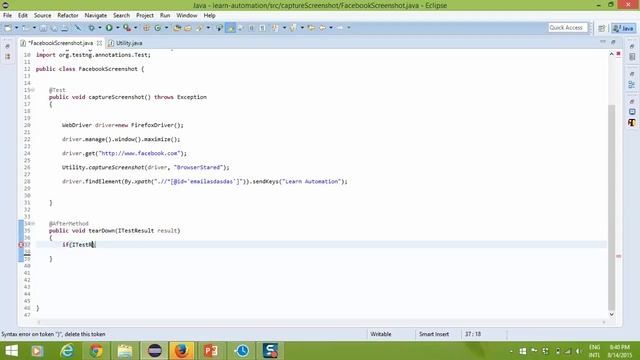Collapse the @AfterMethod fold marker
The height and width of the screenshot is (360, 640).
pos(33,223)
